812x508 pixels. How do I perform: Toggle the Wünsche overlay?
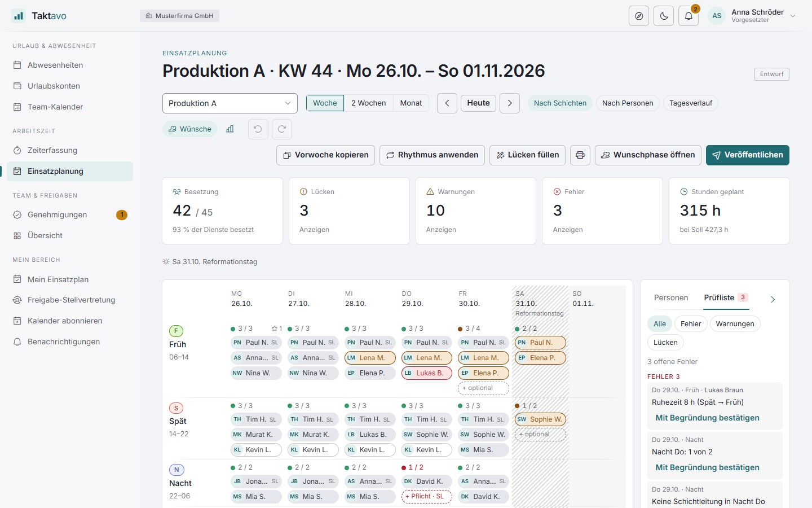point(190,129)
